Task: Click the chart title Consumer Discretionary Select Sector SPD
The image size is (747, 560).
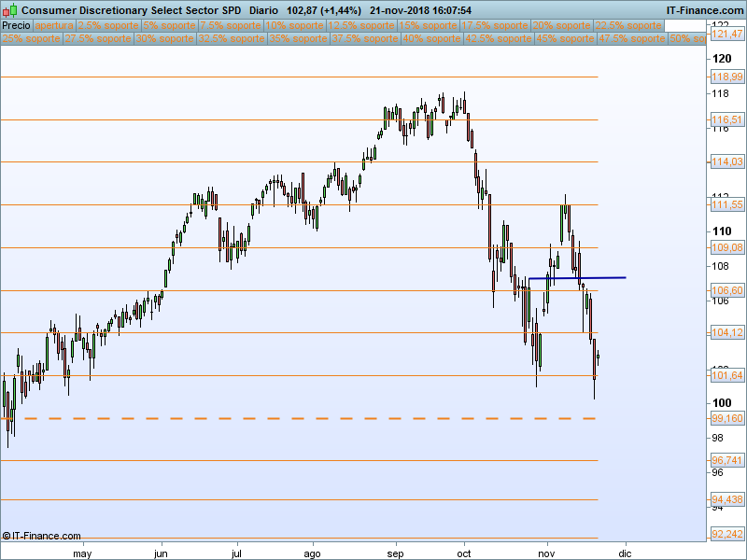Action: click(131, 10)
